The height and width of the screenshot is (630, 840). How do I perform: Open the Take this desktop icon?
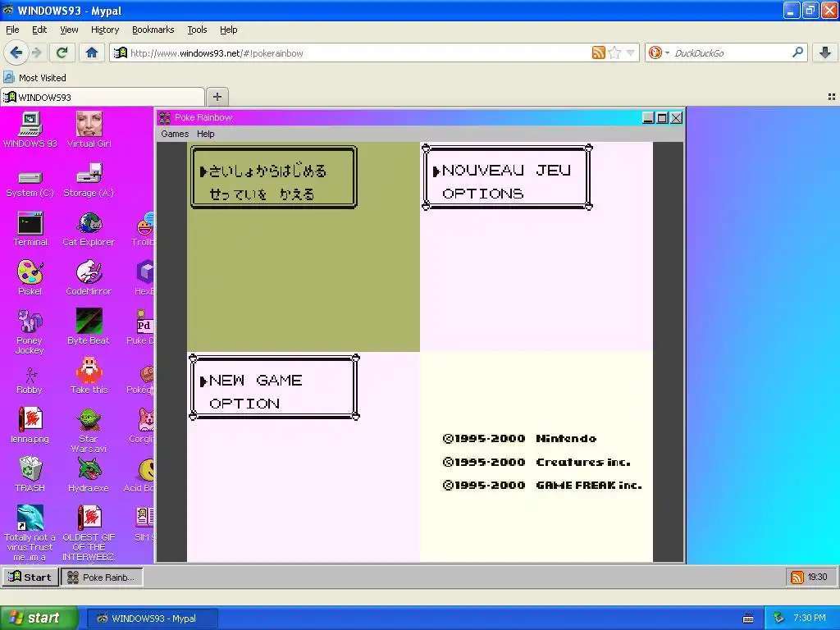[x=89, y=376]
